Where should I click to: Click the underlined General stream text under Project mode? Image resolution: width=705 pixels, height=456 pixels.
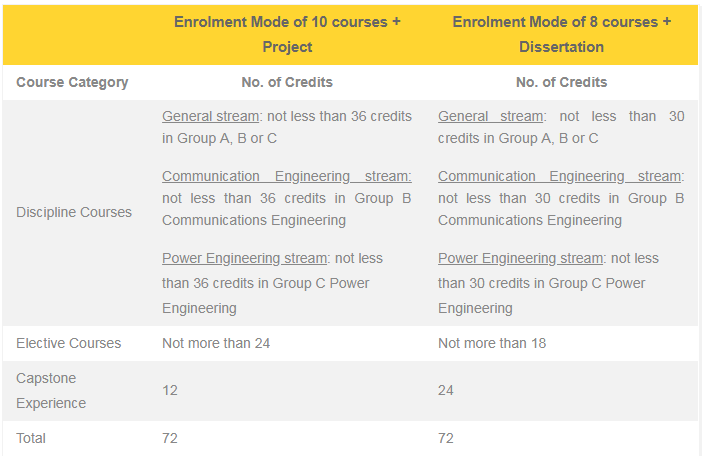(x=210, y=116)
